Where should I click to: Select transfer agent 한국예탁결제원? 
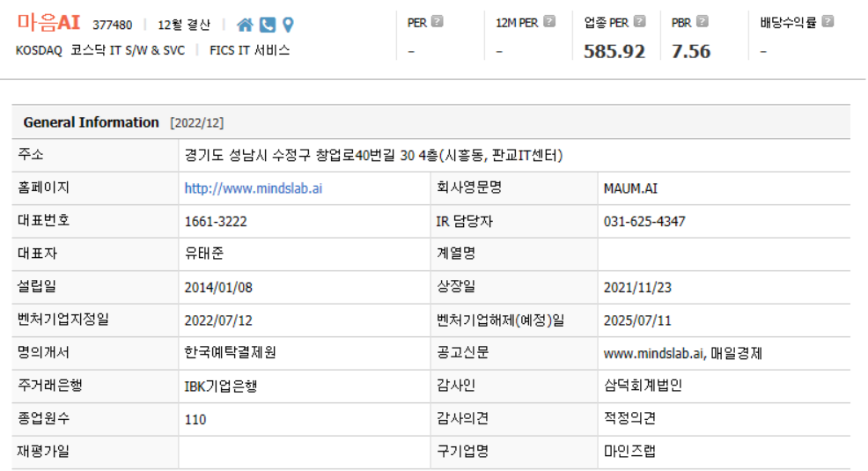tap(231, 352)
